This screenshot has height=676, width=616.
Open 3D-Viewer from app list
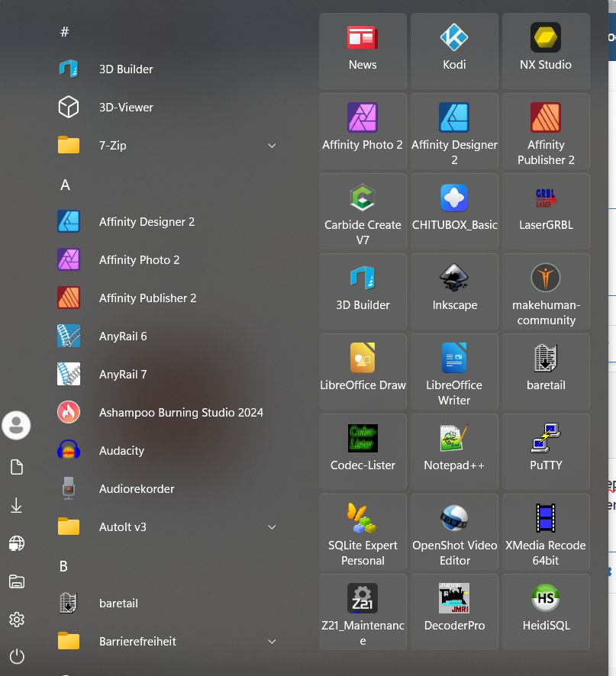pyautogui.click(x=168, y=108)
